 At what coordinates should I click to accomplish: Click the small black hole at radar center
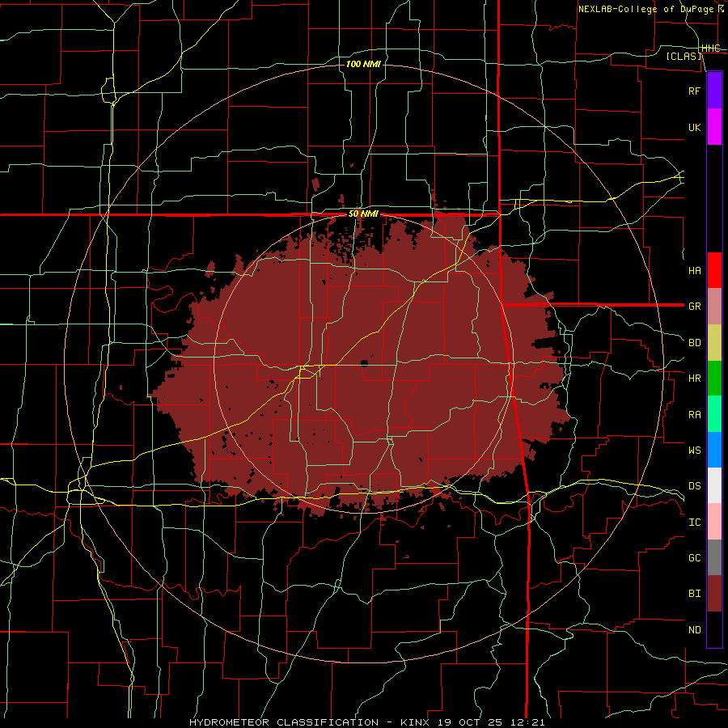point(365,363)
